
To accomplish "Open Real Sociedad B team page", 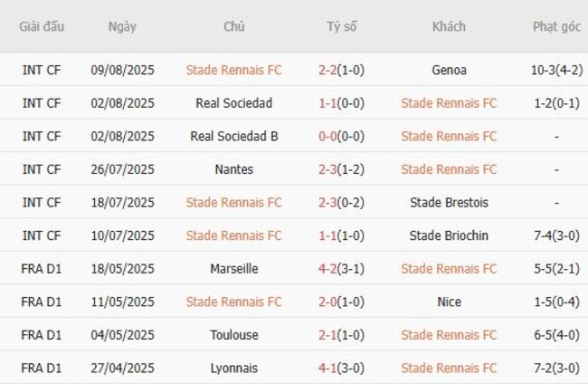I will coord(233,136).
